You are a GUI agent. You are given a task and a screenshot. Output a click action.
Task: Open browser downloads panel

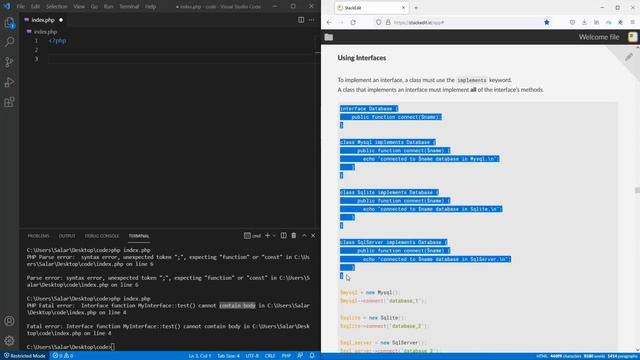point(584,22)
